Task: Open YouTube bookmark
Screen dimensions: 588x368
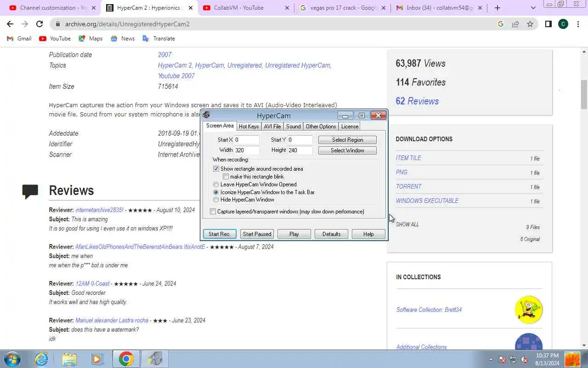Action: coord(55,39)
